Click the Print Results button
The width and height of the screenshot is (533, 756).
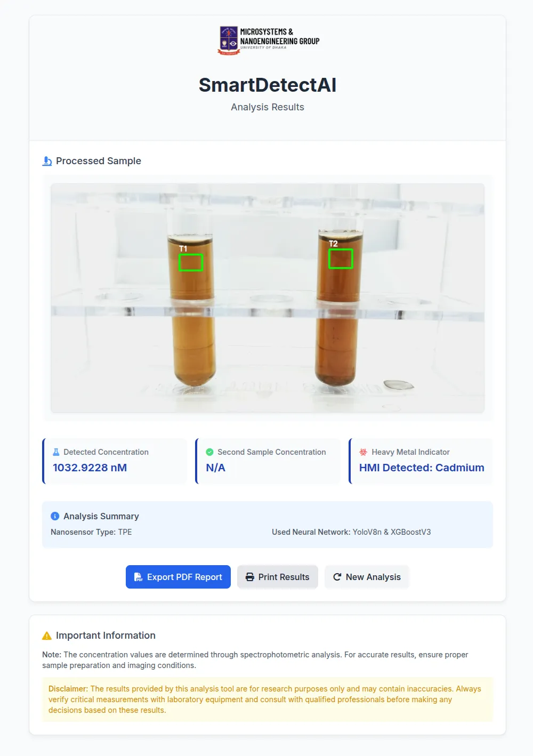point(277,577)
